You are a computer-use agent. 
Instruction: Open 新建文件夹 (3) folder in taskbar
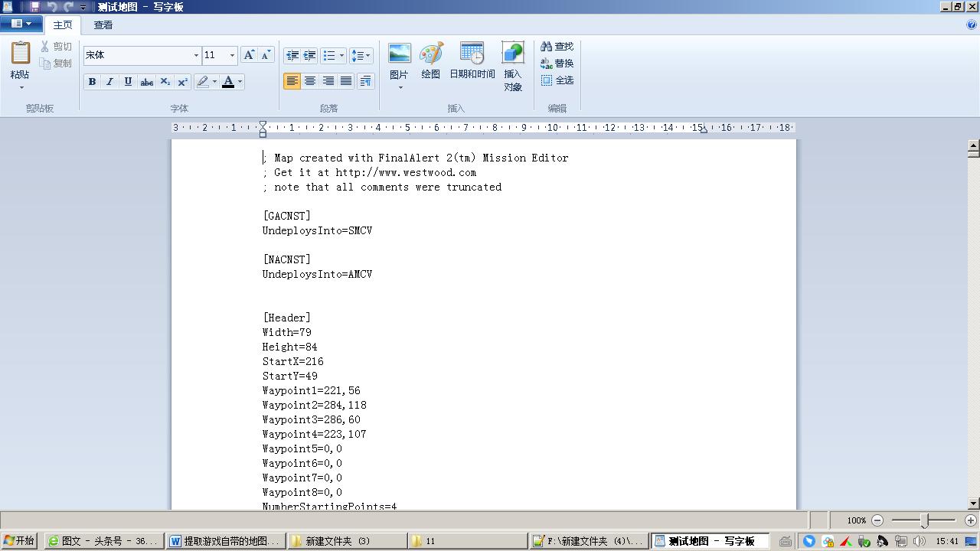coord(347,541)
